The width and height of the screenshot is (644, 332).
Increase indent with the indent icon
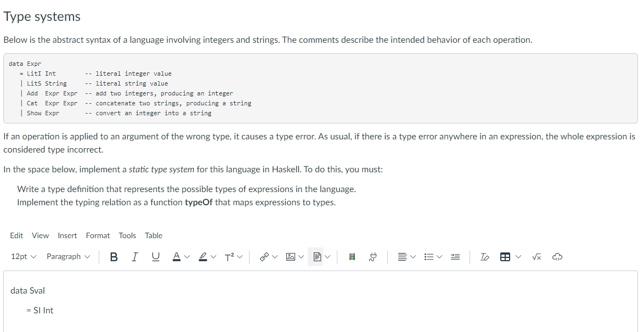pyautogui.click(x=455, y=257)
